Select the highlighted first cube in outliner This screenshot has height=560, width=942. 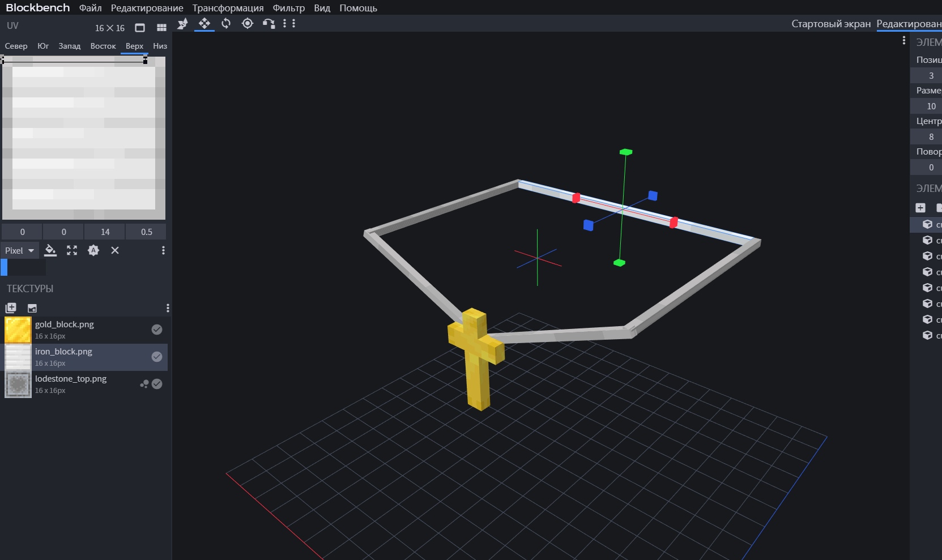click(x=926, y=225)
